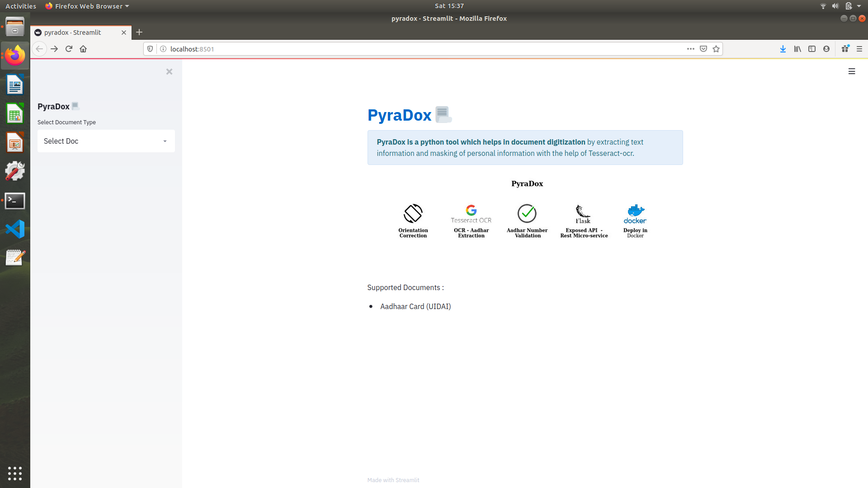868x488 pixels.
Task: Open Streamlit hamburger menu in page corner
Action: (852, 71)
